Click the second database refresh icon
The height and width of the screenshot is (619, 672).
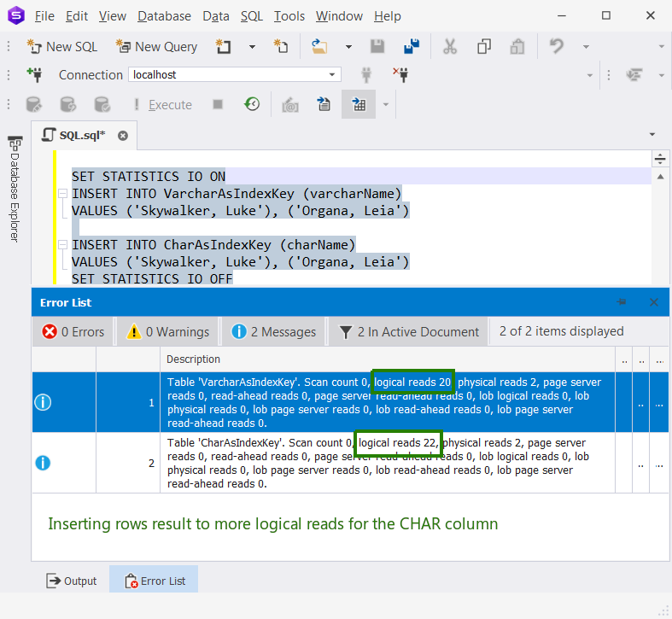67,104
